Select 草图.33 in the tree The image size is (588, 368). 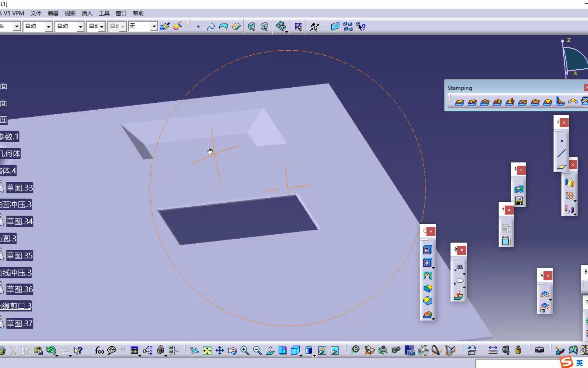pos(20,188)
